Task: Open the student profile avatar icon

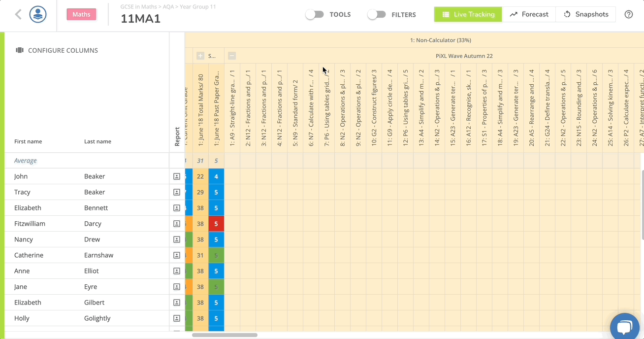Action: click(x=38, y=14)
